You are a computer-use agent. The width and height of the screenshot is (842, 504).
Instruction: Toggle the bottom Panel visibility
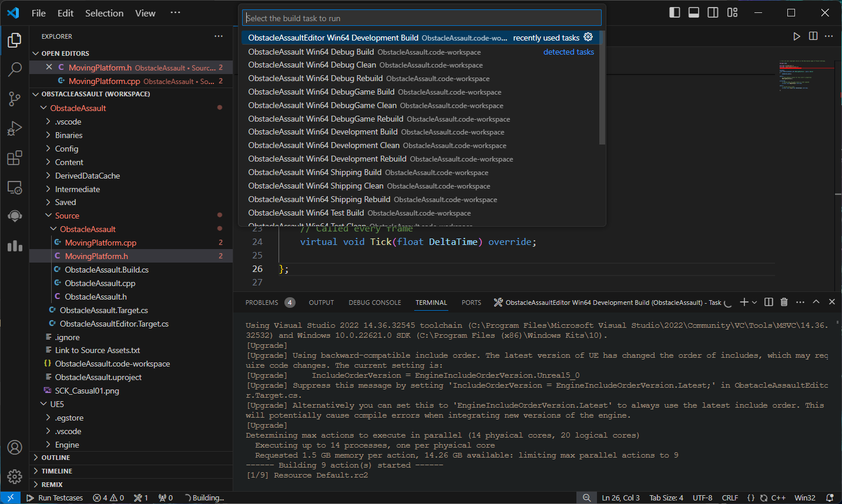tap(694, 12)
